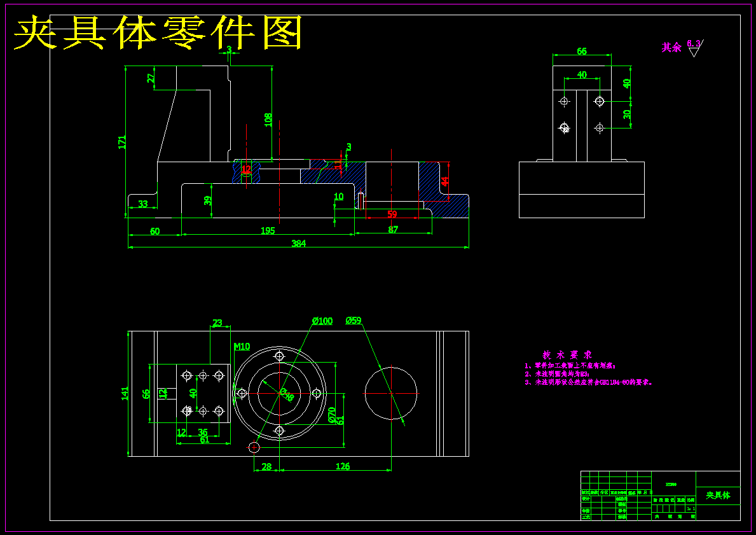Click the 61 dimension under the bracket
Viewport: 756px width, 535px height.
click(205, 440)
